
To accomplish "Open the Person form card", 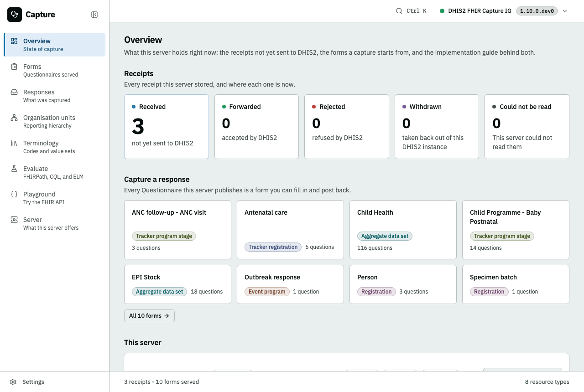I will 403,284.
